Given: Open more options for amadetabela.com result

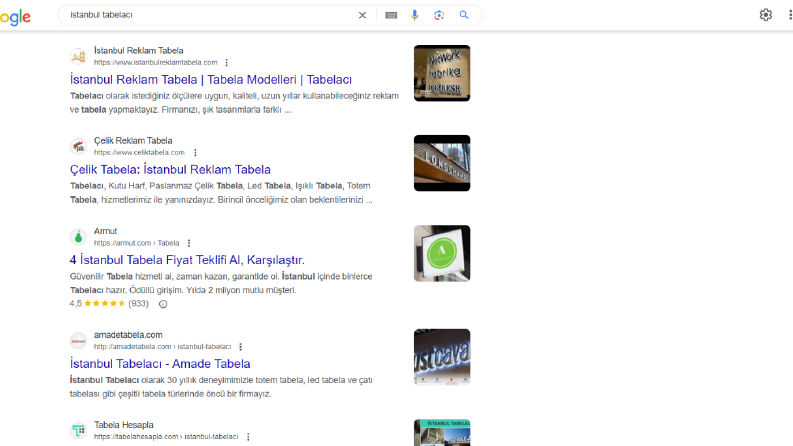Looking at the screenshot, I should (241, 347).
